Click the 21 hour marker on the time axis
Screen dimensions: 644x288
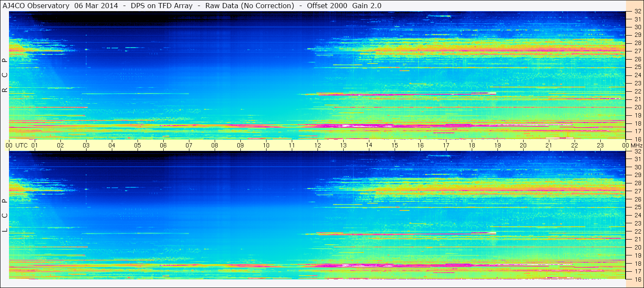549,145
